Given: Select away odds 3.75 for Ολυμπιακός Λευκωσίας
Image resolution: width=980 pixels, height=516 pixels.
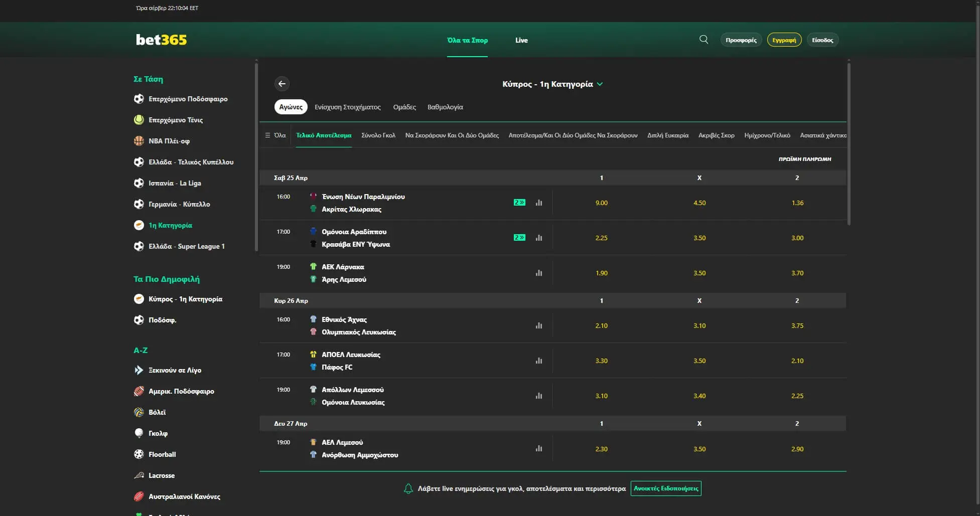Looking at the screenshot, I should [x=797, y=325].
